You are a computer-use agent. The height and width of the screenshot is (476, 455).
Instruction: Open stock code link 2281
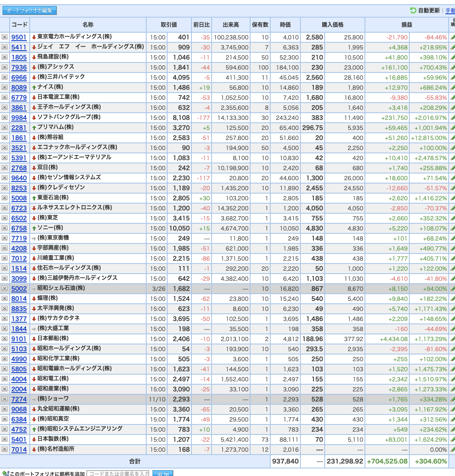click(19, 128)
